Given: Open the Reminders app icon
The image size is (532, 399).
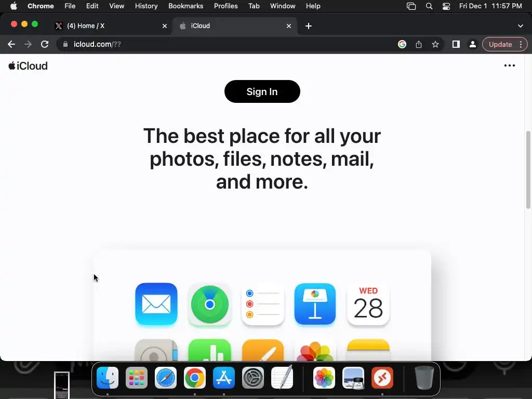Looking at the screenshot, I should (x=262, y=304).
